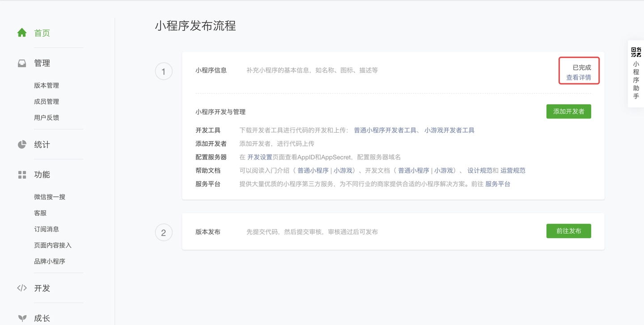Open the 服务平台 link at line end
644x325 pixels.
498,184
